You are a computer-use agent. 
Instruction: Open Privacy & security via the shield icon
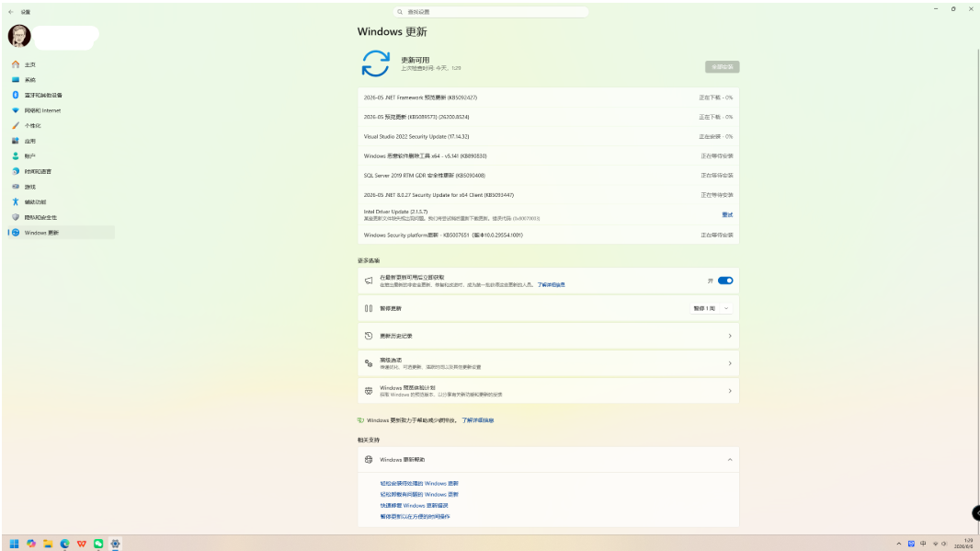point(16,217)
